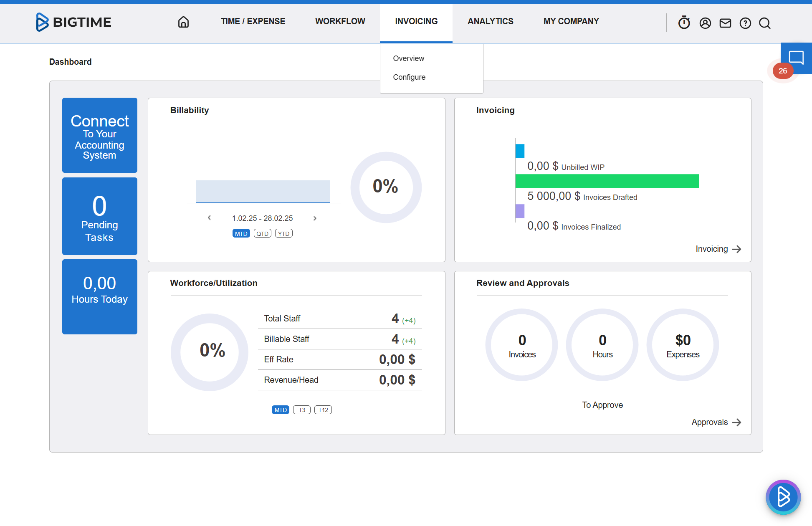Select T12 in Workforce/Utilization panel
812x526 pixels.
pyautogui.click(x=323, y=410)
